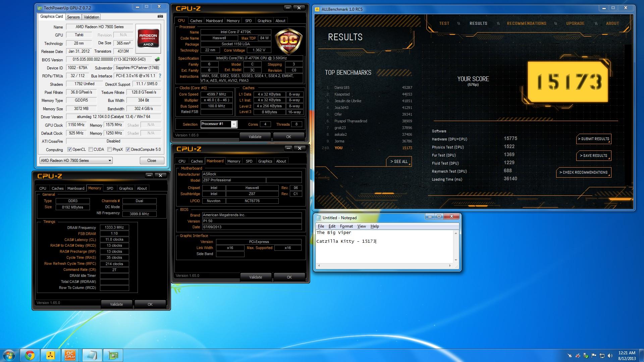Click the network tray icon

(x=602, y=356)
